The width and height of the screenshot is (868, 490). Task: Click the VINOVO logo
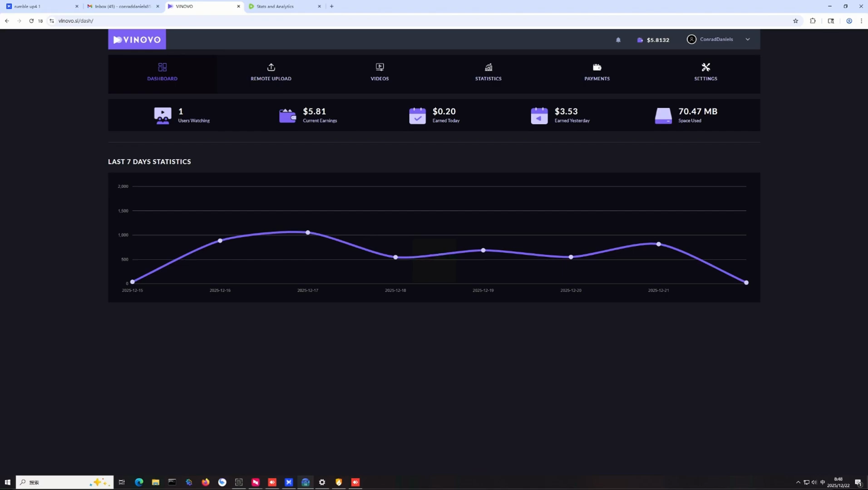pos(137,39)
